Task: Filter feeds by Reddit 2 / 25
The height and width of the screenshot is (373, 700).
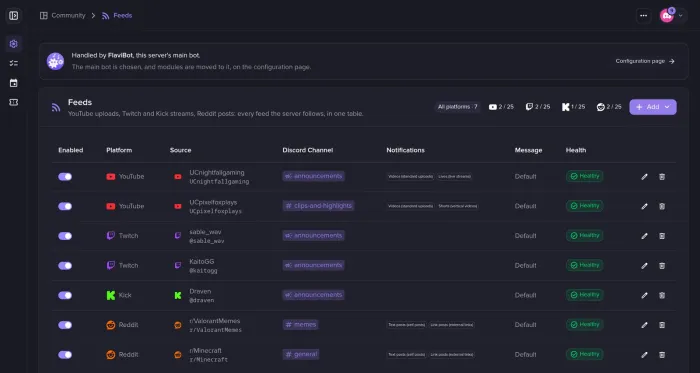Action: tap(609, 107)
